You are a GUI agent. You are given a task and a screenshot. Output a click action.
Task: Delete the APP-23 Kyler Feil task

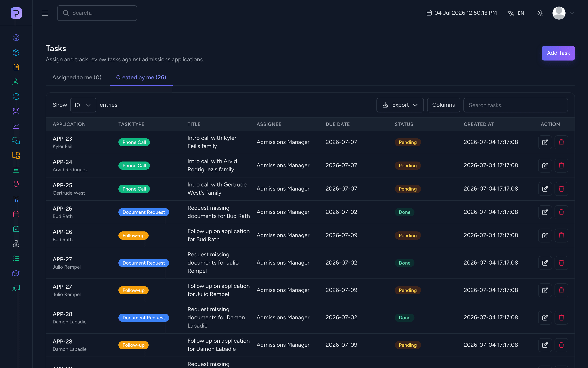pos(561,142)
